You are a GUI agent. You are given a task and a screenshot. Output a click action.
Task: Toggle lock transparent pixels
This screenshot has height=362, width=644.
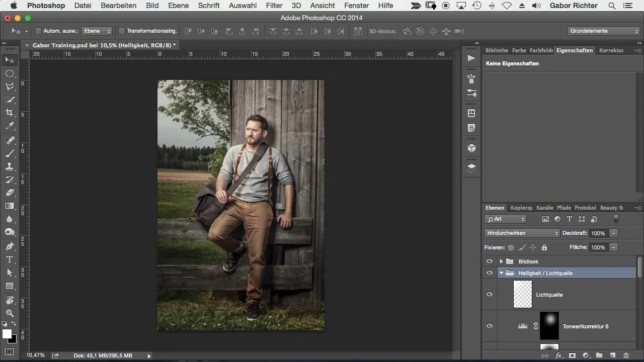[511, 247]
